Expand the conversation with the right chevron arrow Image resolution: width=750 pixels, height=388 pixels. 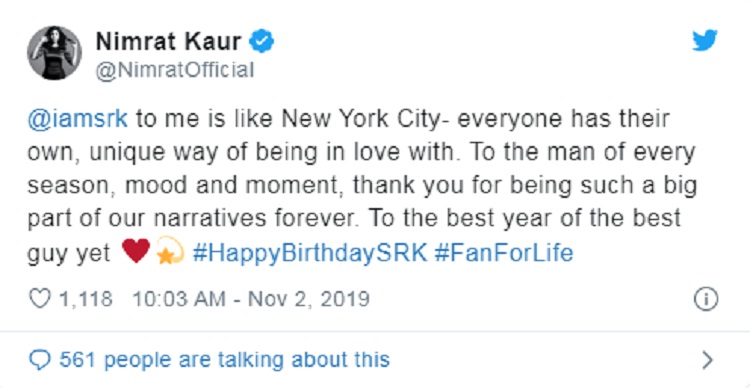click(x=708, y=360)
